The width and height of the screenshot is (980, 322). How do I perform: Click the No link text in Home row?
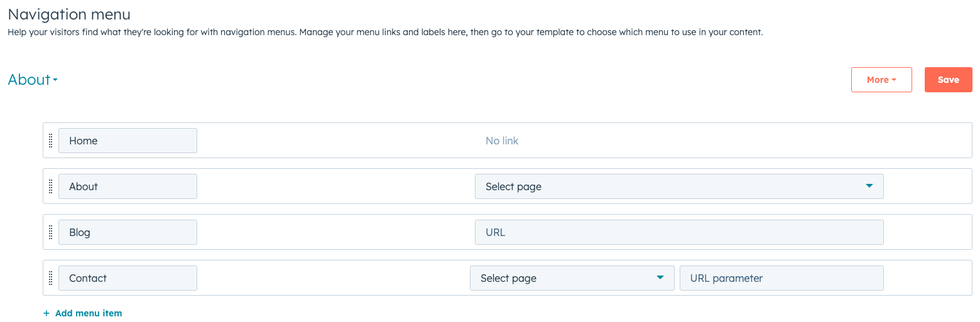tap(502, 141)
